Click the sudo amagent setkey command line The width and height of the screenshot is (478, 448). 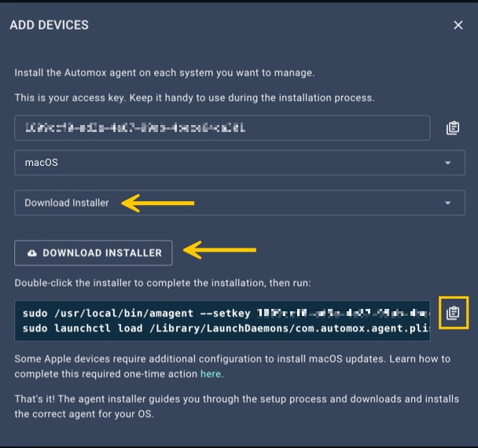(x=226, y=314)
